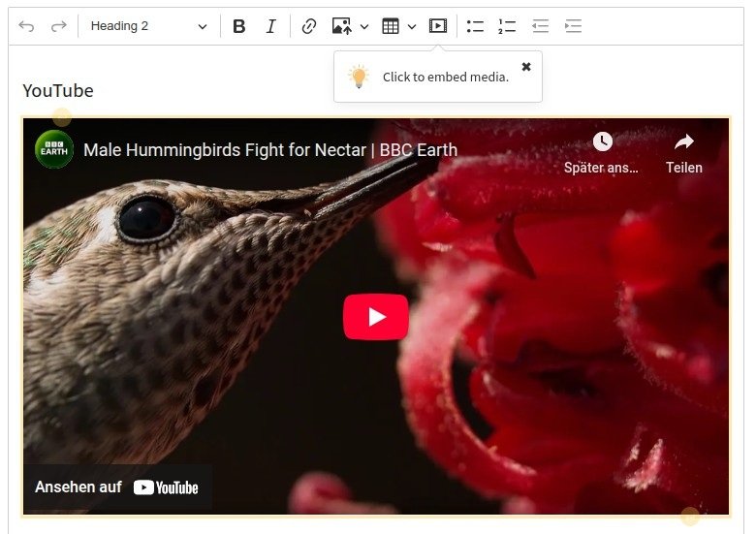Insert a link with the link icon
Screen dimensions: 756x534
click(309, 26)
